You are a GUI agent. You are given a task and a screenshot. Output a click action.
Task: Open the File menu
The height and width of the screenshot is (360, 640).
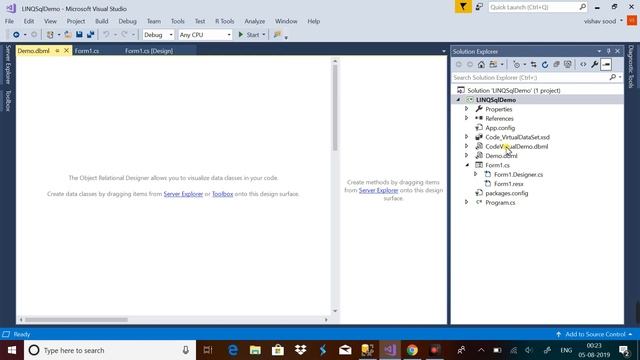[9, 21]
